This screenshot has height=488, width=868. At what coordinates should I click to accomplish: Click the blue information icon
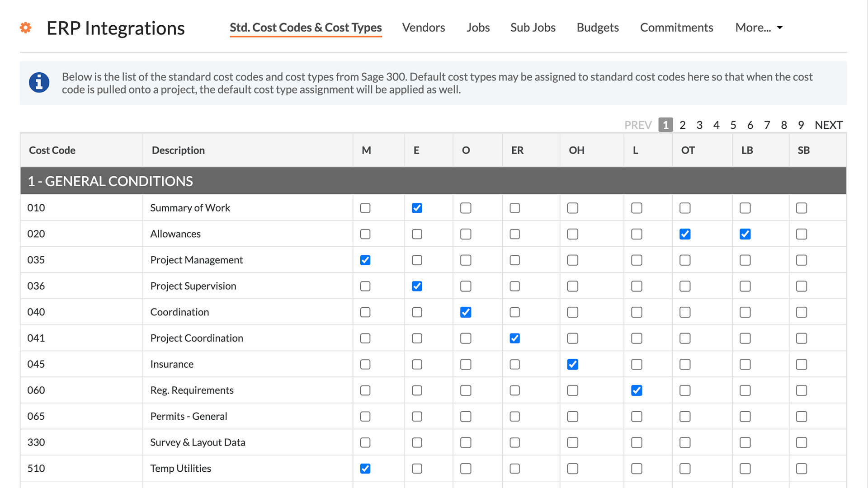tap(39, 83)
